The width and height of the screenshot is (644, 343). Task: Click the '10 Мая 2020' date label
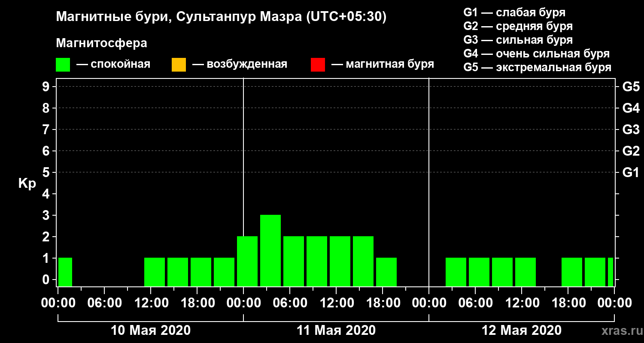[151, 331]
